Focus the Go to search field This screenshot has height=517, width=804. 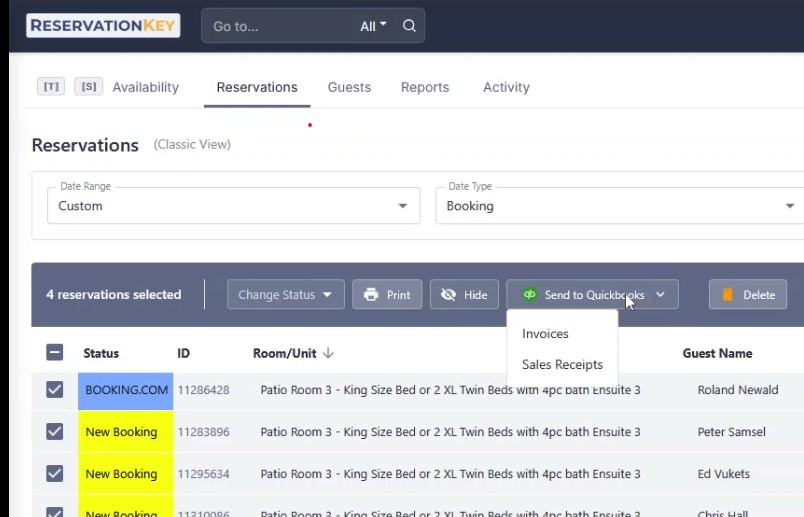[x=280, y=26]
